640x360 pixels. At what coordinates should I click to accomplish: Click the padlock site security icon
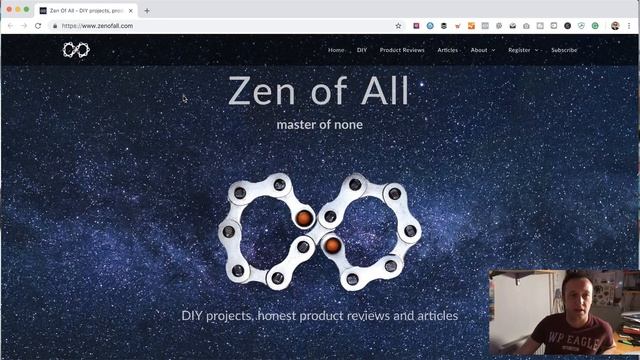point(55,26)
